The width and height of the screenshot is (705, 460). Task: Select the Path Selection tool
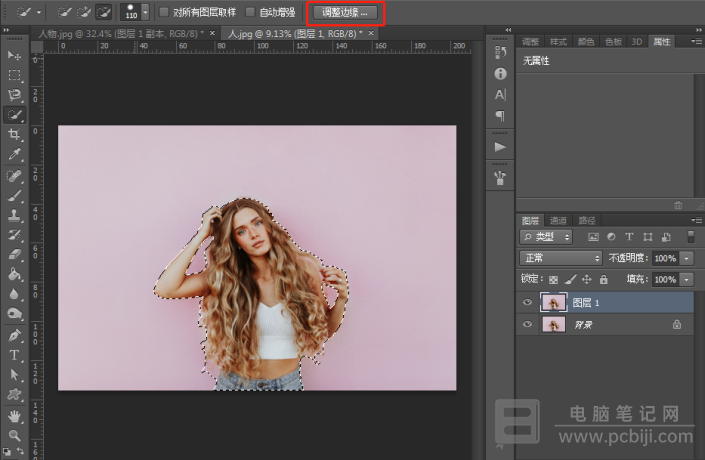pyautogui.click(x=14, y=375)
